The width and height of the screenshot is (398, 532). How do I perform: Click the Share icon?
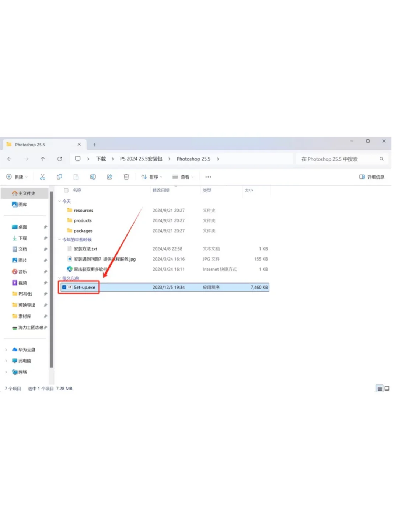[109, 177]
